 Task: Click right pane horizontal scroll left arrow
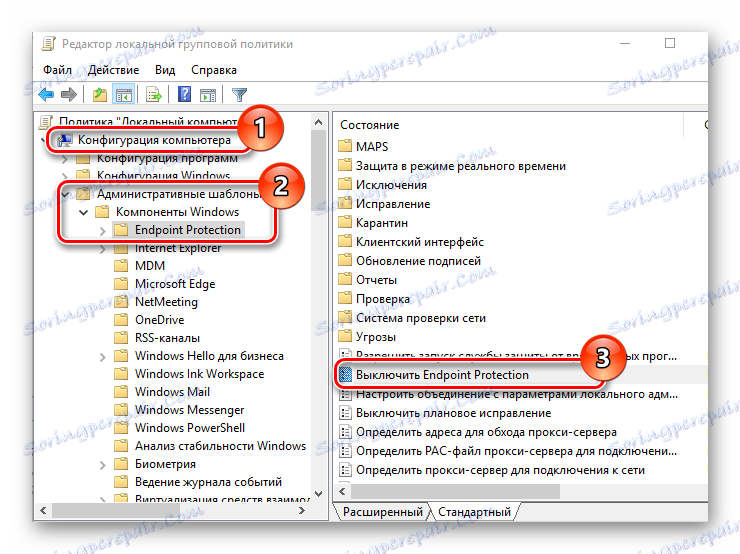[343, 491]
